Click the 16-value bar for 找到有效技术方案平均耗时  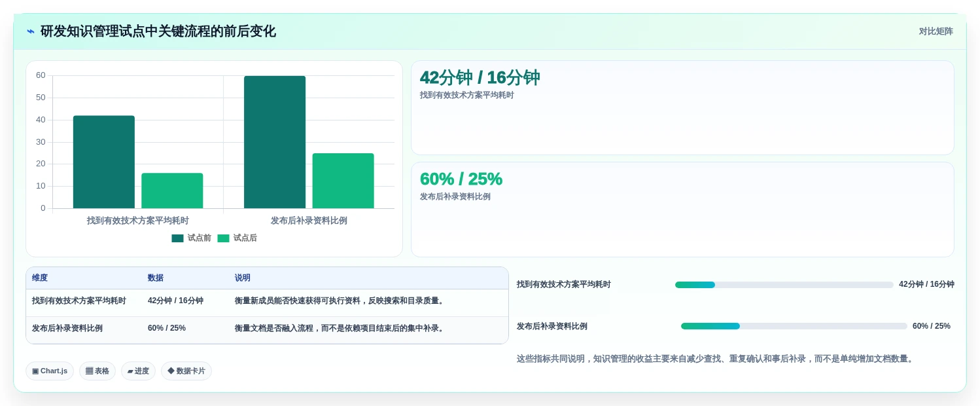172,191
